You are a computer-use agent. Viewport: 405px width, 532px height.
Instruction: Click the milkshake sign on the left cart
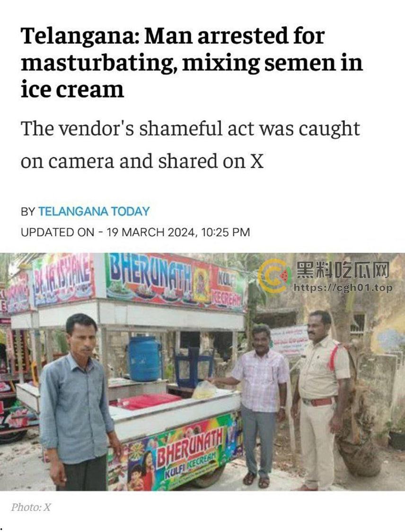coord(63,280)
